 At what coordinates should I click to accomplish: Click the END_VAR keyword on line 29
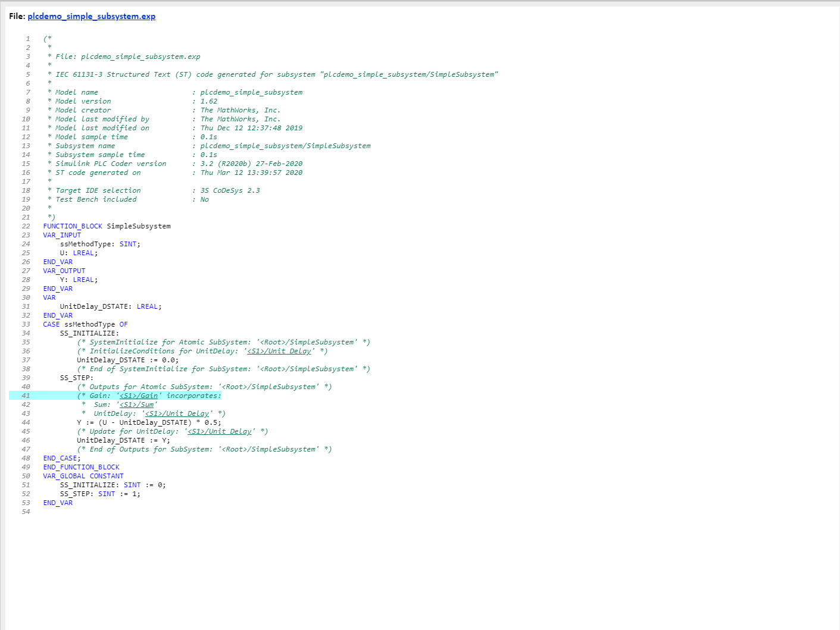click(x=58, y=289)
